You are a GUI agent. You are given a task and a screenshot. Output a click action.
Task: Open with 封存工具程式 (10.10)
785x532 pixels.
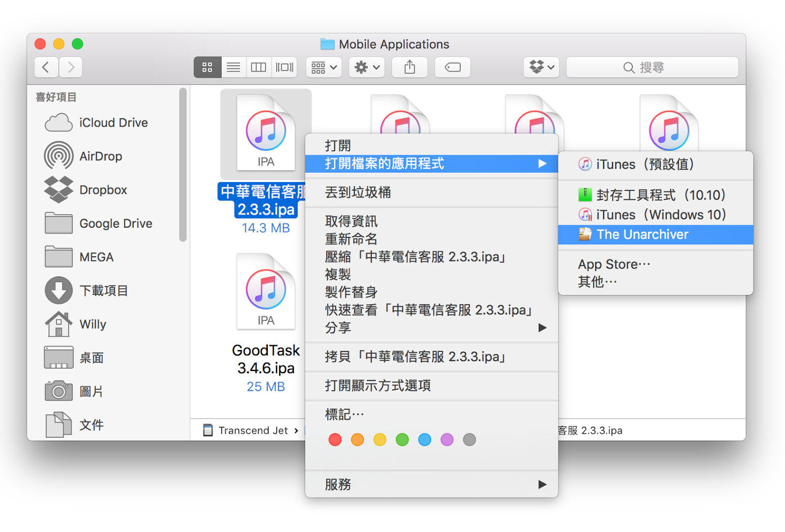(655, 195)
